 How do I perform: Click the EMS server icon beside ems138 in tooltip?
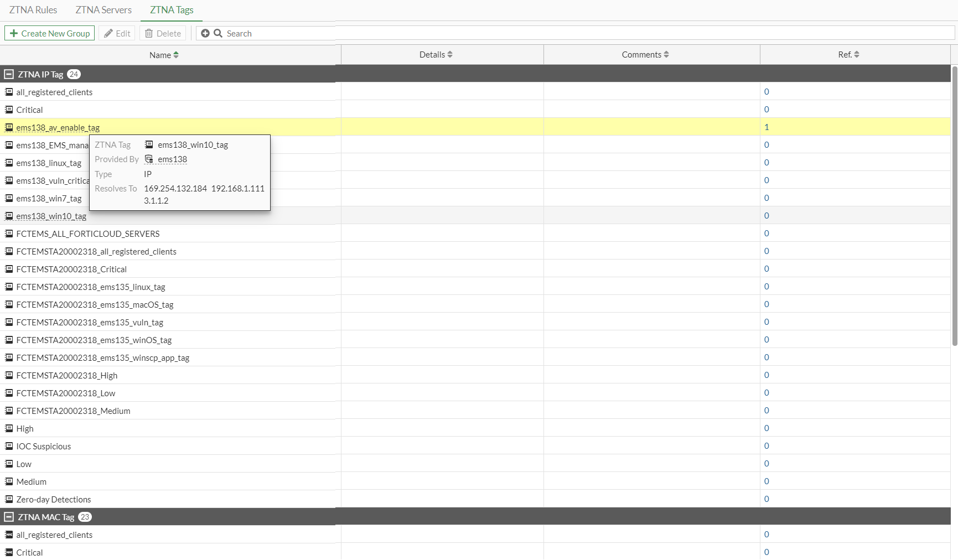click(148, 159)
